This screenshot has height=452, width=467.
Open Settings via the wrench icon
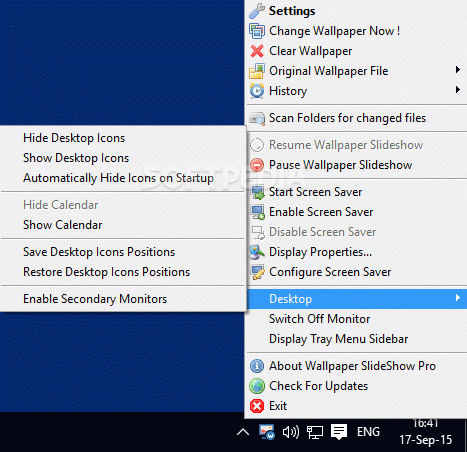(257, 11)
